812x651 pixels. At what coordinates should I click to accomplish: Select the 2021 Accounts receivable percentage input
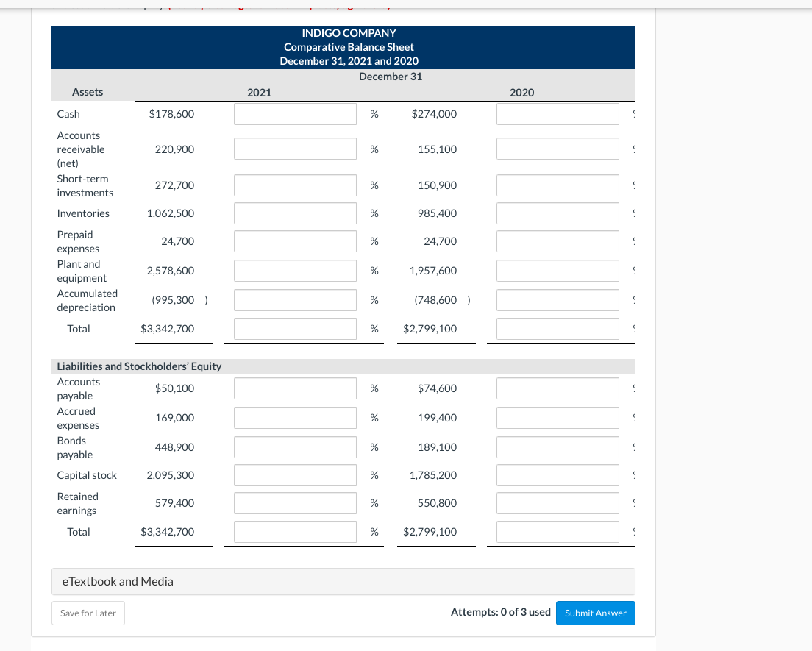[x=295, y=149]
